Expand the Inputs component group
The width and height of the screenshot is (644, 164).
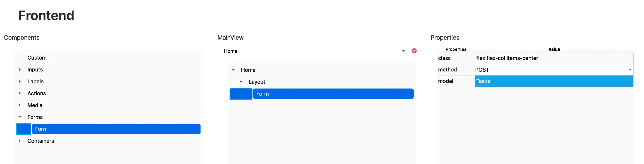click(x=20, y=70)
